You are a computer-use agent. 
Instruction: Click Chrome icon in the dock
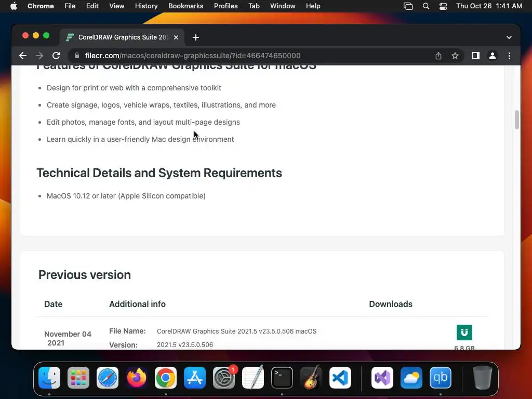coord(166,378)
